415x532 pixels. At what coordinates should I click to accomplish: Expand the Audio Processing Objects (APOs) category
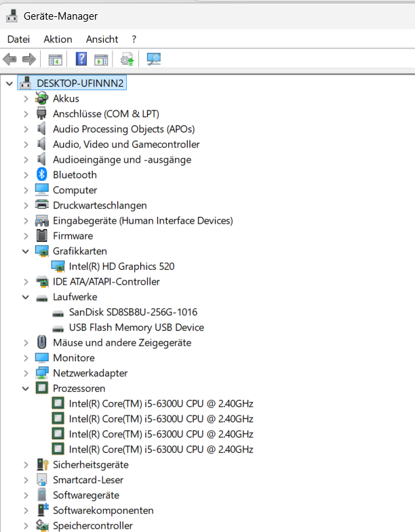[26, 129]
